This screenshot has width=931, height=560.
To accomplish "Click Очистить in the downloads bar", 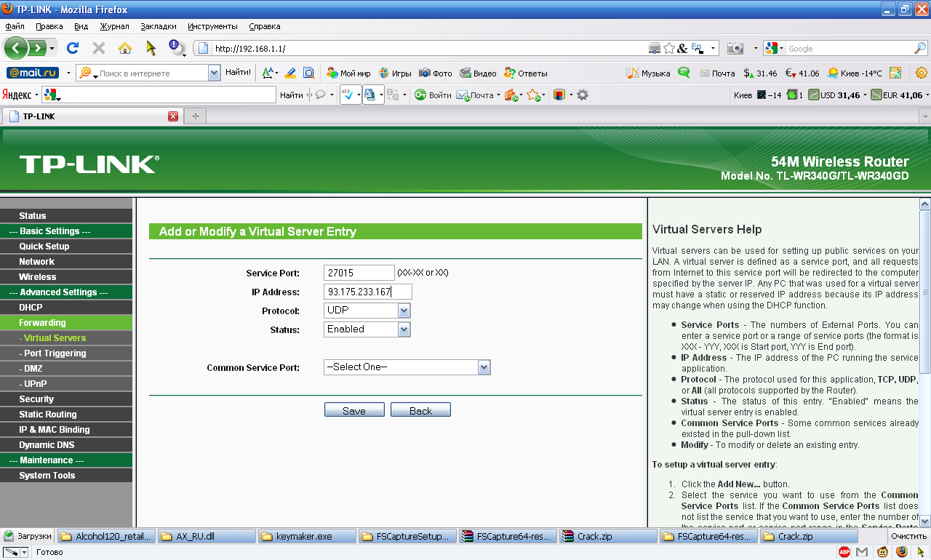I will [909, 537].
